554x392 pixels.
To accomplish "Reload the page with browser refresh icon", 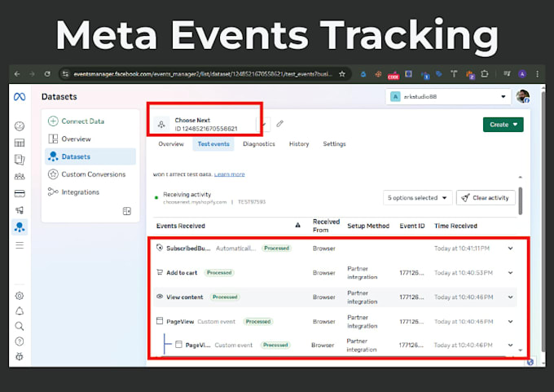I will click(x=47, y=74).
